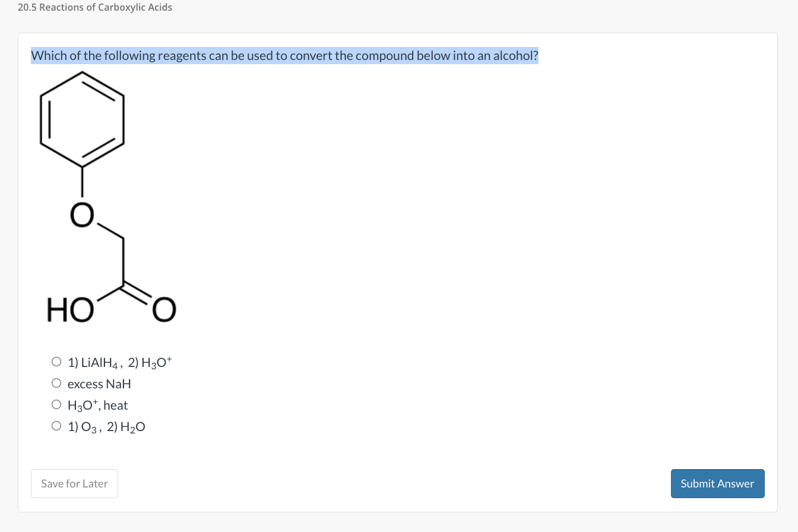Click the Save for Later button
Screen dimensions: 798x532
74,483
